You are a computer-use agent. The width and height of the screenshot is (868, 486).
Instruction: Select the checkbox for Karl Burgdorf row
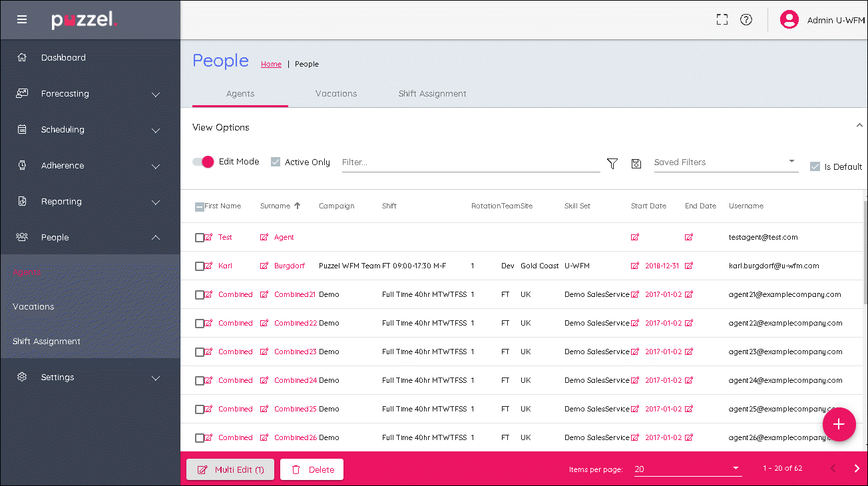point(199,266)
